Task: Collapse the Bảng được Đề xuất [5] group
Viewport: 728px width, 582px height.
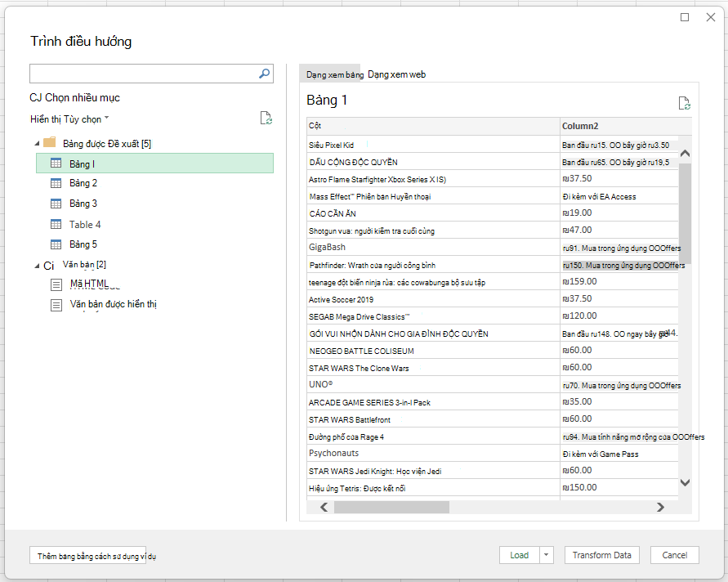Action: tap(37, 144)
